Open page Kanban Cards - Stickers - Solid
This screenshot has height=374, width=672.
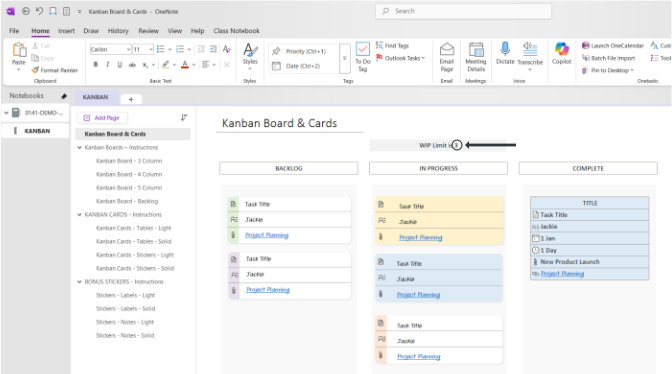click(135, 269)
